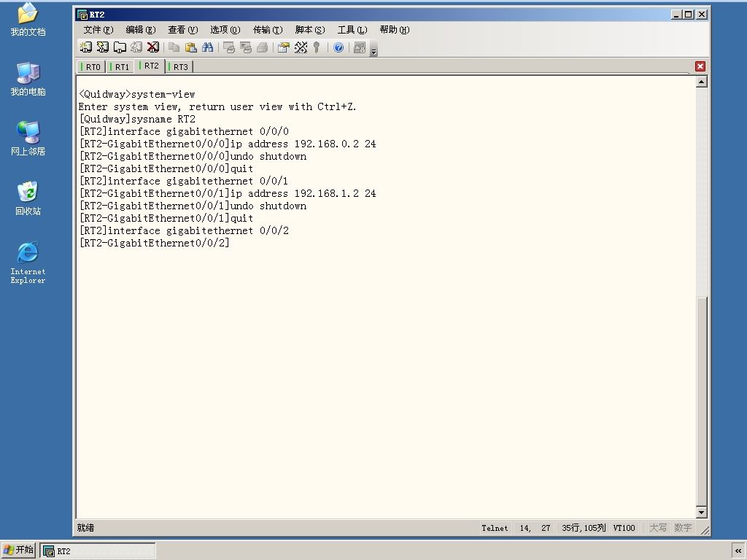Image resolution: width=747 pixels, height=560 pixels.
Task: Open the 文件(F) menu
Action: [98, 29]
